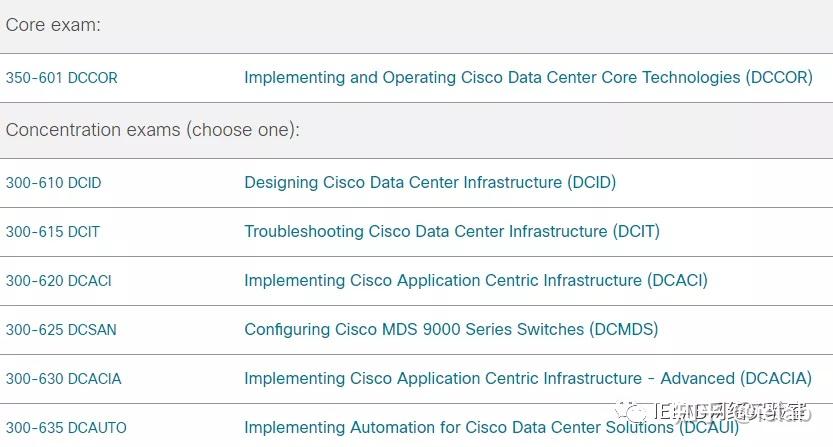The image size is (833, 447).
Task: Click the "(DCCOR)" abbreviation in the core title
Action: (779, 77)
